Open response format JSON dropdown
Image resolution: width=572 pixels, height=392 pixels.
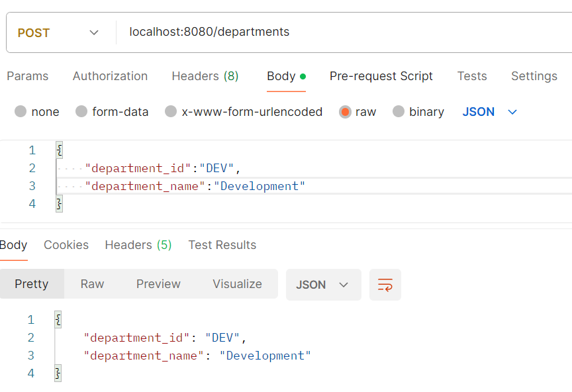point(323,285)
